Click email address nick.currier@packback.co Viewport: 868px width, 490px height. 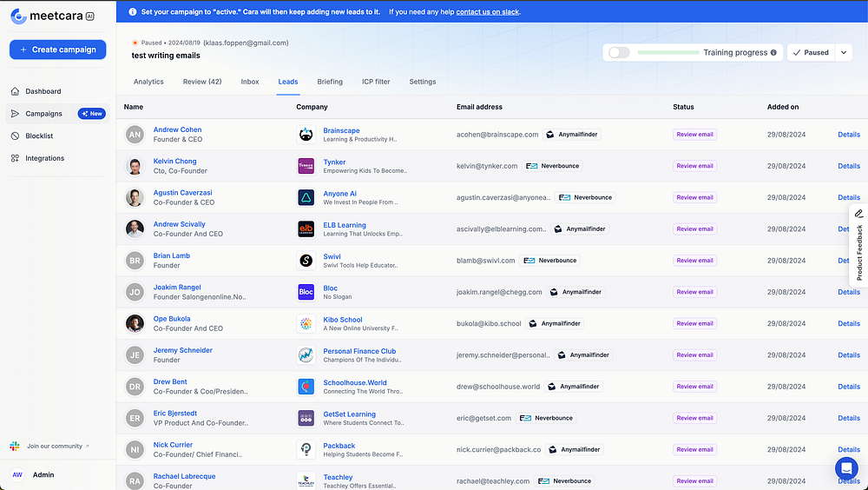tap(499, 449)
